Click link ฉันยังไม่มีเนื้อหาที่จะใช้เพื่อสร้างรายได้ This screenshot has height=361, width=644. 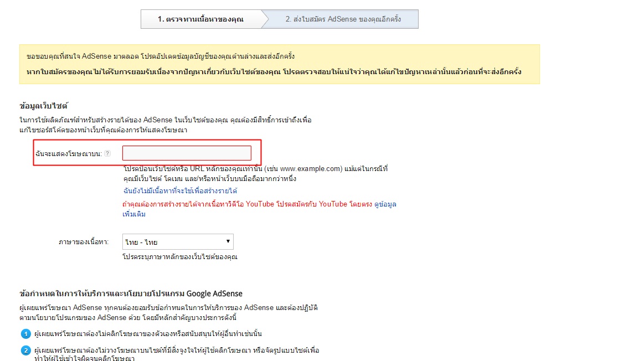point(180,190)
